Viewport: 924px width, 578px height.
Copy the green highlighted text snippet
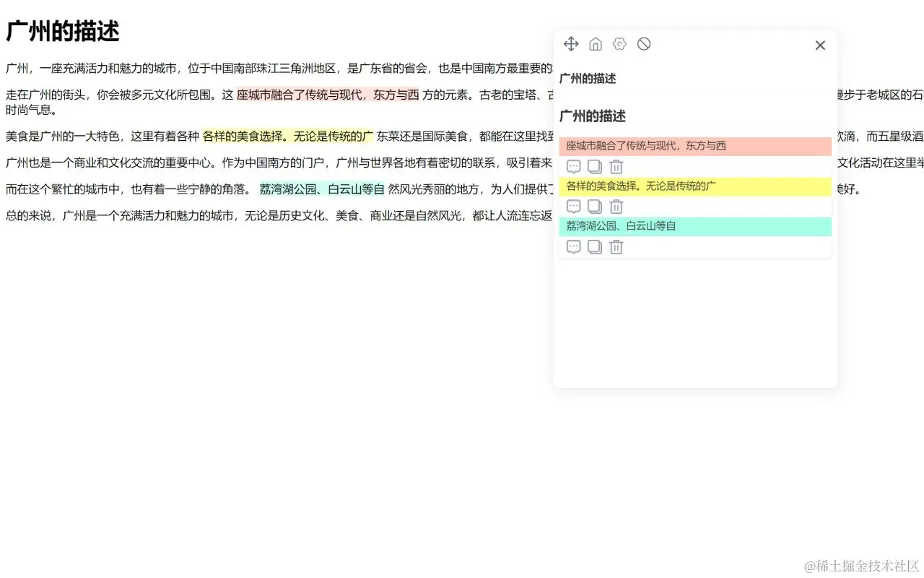point(594,247)
